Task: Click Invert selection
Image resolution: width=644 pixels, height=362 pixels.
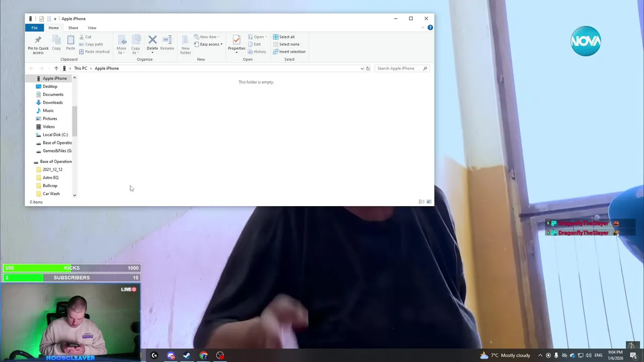Action: click(x=289, y=52)
